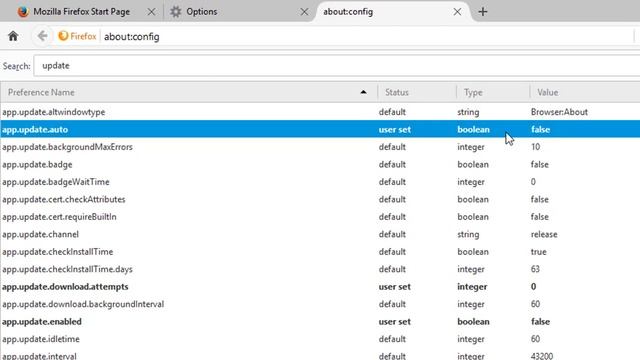
Task: Close the Options tab
Action: pyautogui.click(x=304, y=12)
